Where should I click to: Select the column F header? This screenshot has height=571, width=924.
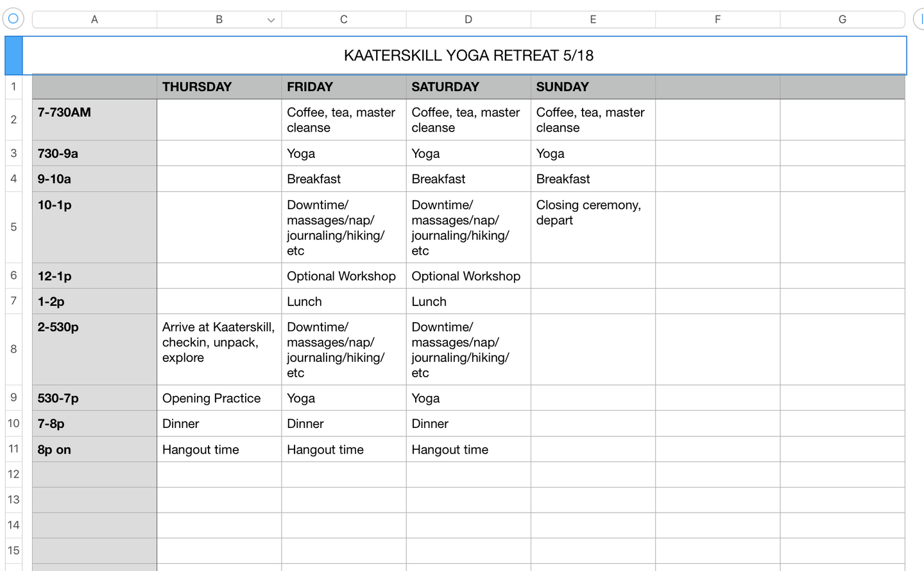pos(717,19)
